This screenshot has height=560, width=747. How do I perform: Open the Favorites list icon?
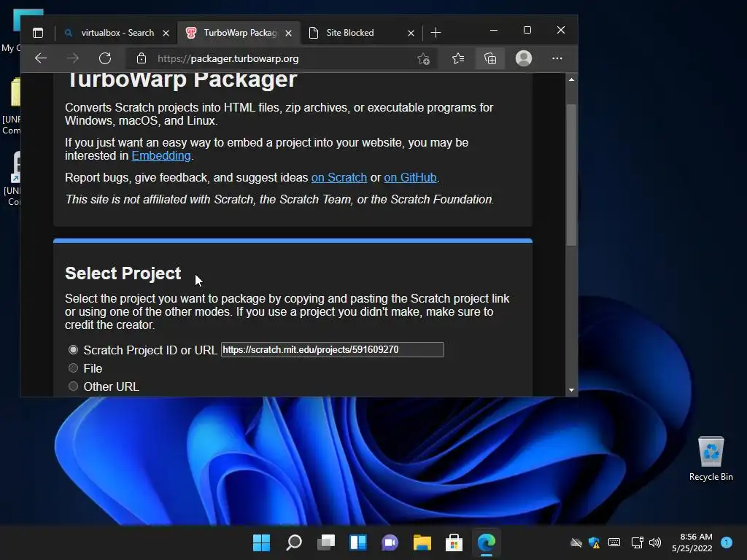[458, 58]
